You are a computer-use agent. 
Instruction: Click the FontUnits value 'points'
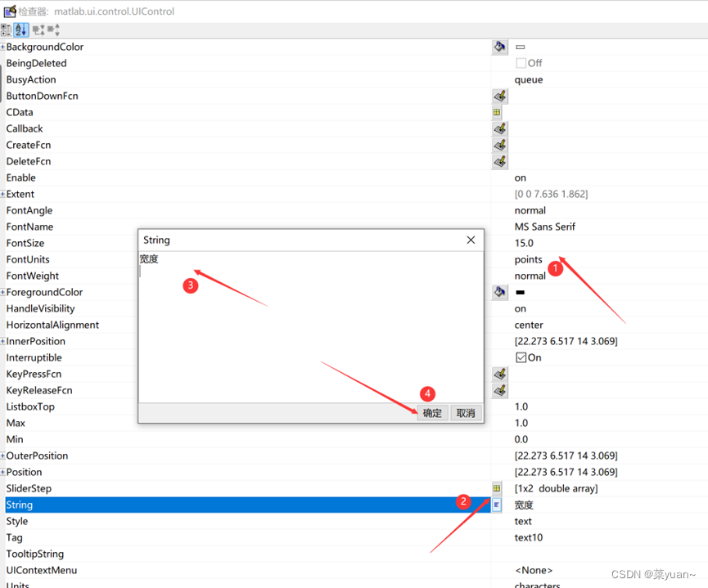pyautogui.click(x=528, y=260)
